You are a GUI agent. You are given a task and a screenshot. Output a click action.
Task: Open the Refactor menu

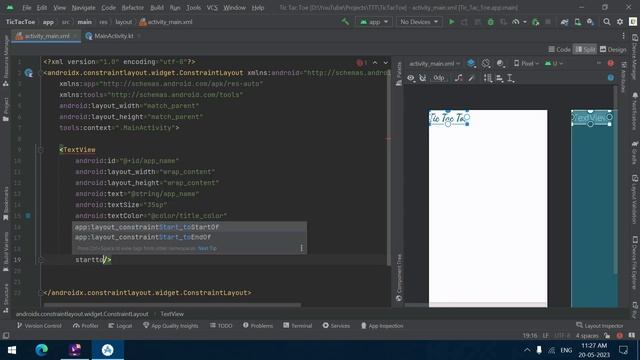pos(133,7)
